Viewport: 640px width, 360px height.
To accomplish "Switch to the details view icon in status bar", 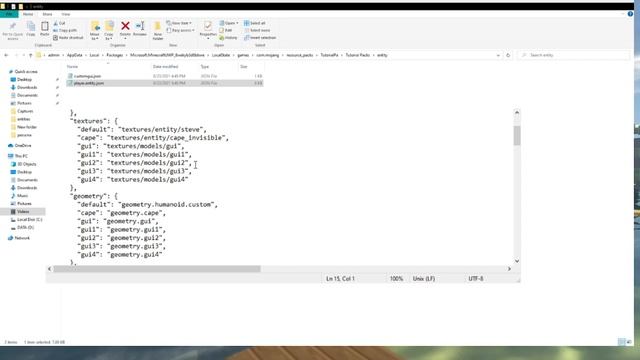I will pyautogui.click(x=621, y=342).
